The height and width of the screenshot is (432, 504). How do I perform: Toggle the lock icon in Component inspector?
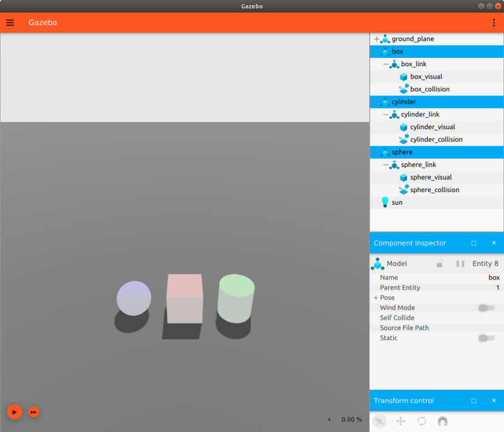(439, 264)
